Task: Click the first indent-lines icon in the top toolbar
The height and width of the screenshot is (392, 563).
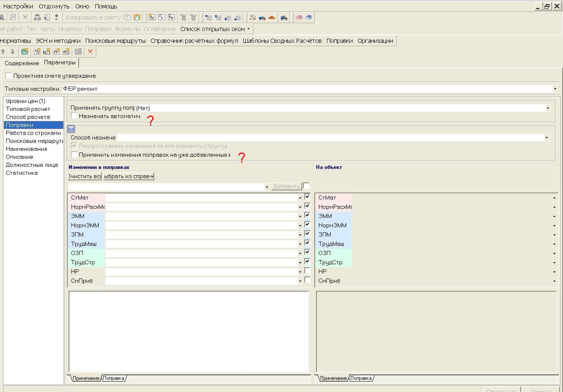Action: [208, 17]
